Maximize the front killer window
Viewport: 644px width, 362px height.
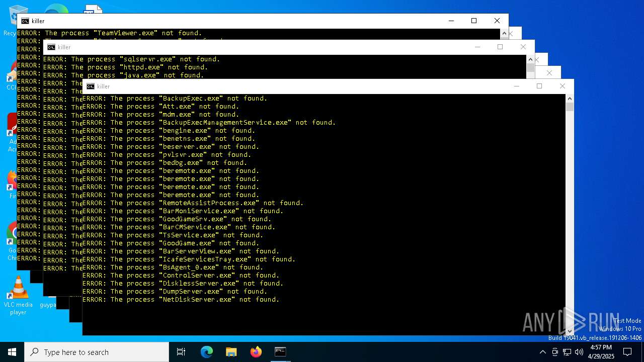click(x=539, y=86)
